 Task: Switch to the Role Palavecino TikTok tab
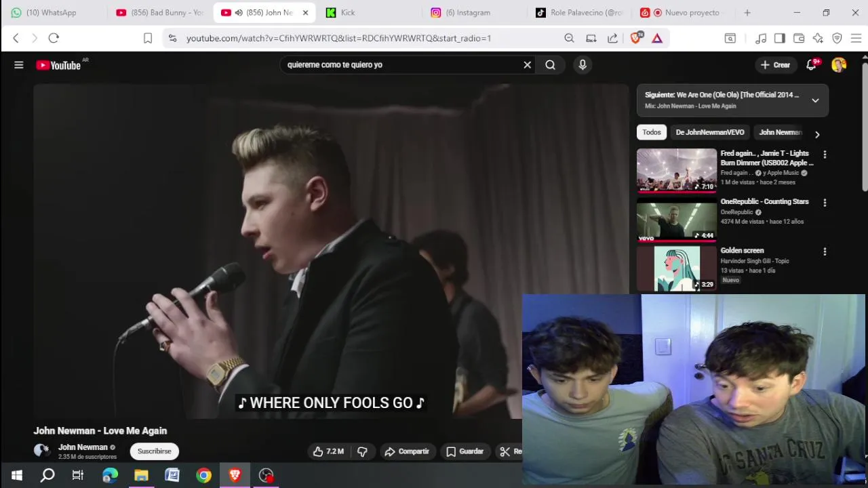click(x=580, y=12)
